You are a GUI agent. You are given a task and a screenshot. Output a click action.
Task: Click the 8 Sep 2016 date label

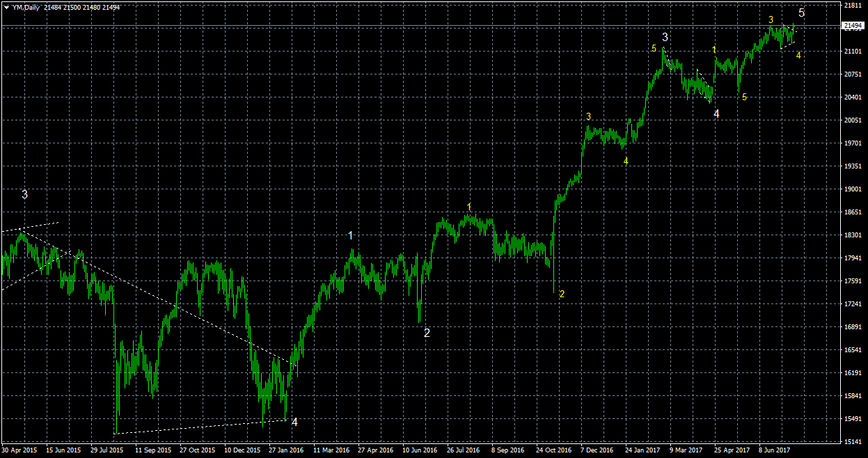pos(508,451)
